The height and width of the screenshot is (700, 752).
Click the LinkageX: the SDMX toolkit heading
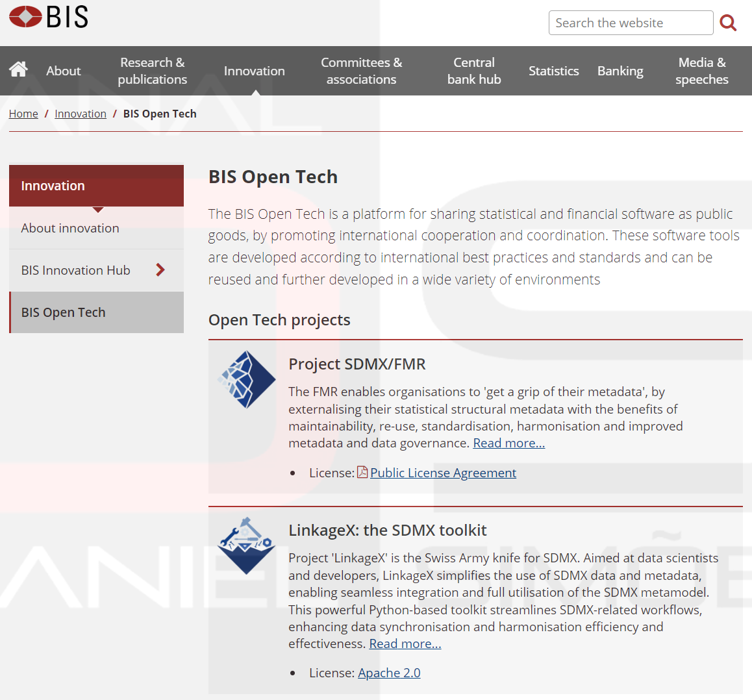(x=388, y=531)
